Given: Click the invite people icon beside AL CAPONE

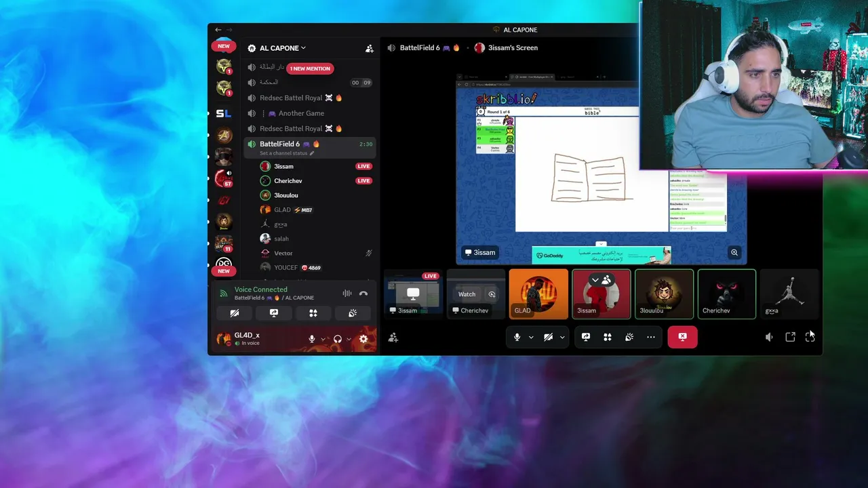Looking at the screenshot, I should click(370, 48).
